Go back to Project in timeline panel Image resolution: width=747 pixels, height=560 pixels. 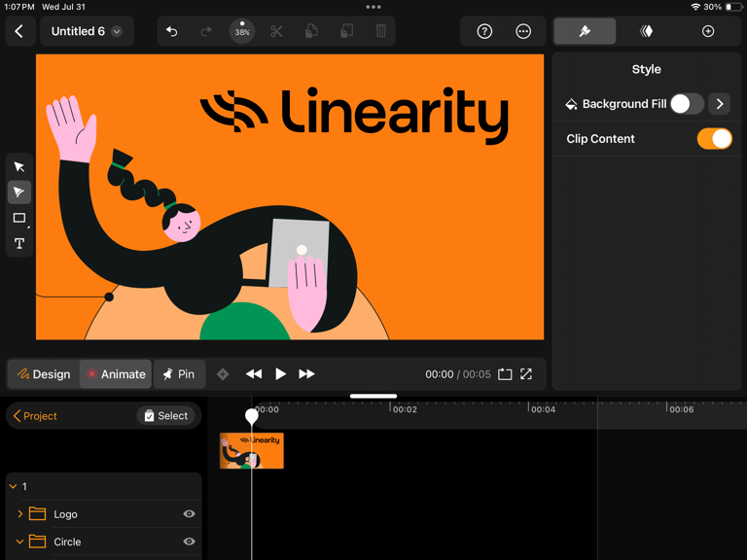coord(35,416)
